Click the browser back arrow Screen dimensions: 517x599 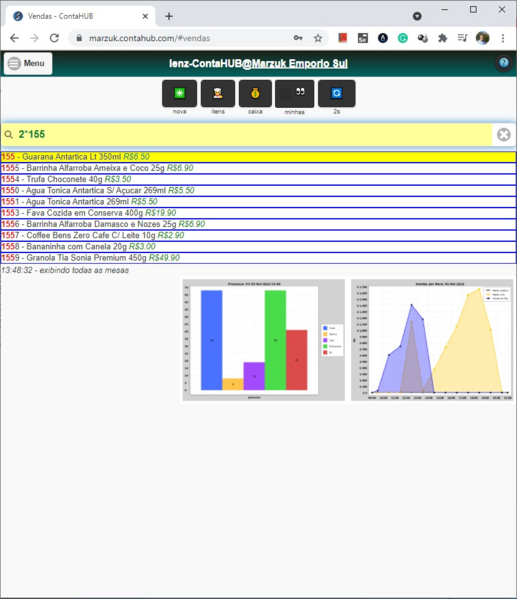coord(14,38)
